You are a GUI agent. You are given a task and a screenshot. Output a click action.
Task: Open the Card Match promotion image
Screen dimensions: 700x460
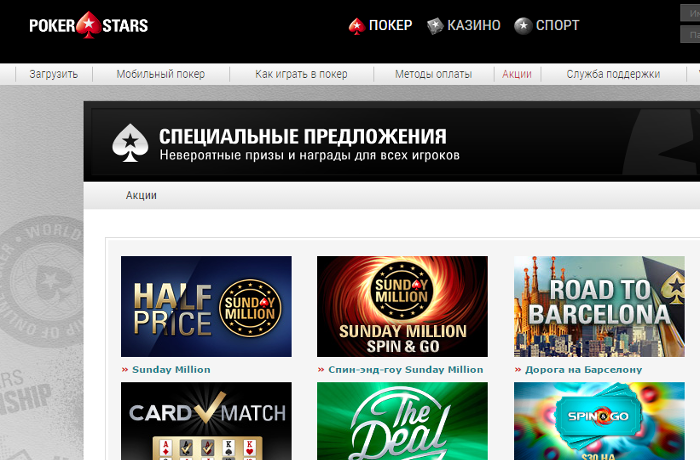click(x=206, y=421)
